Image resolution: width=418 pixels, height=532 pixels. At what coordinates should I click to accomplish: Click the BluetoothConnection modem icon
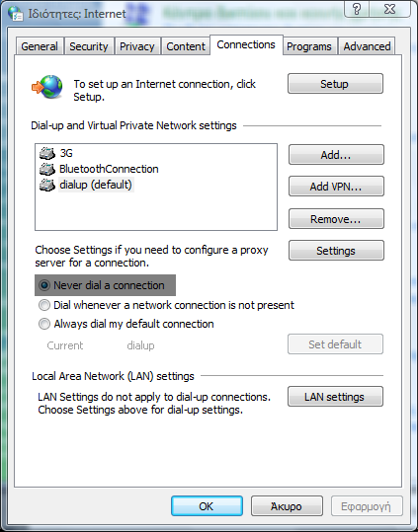click(x=47, y=169)
